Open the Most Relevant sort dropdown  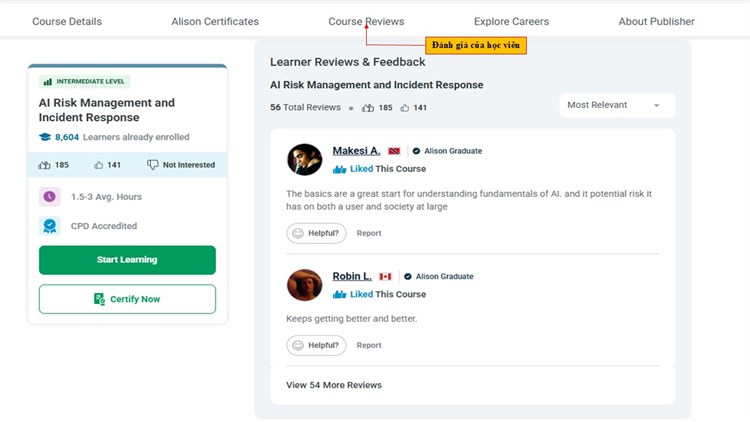tap(617, 105)
